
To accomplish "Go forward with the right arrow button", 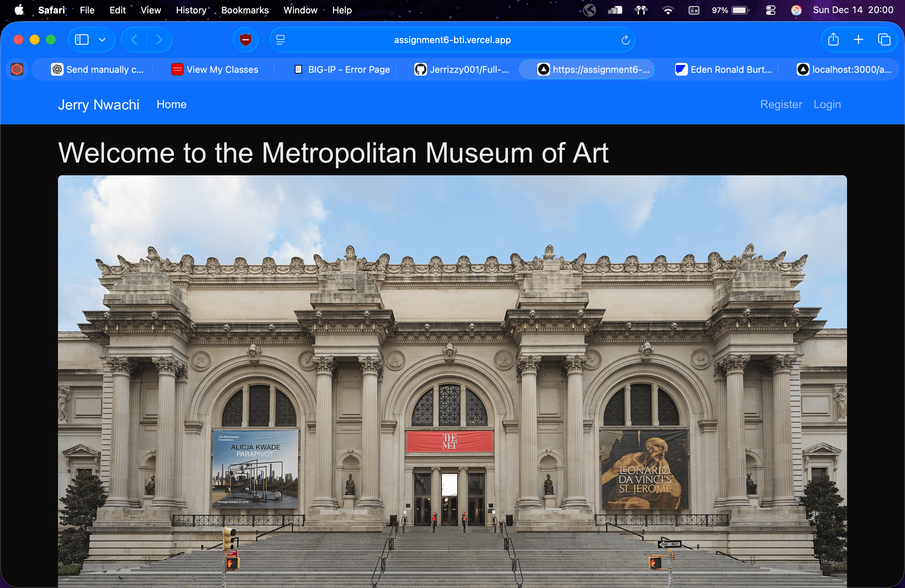I will pos(159,40).
